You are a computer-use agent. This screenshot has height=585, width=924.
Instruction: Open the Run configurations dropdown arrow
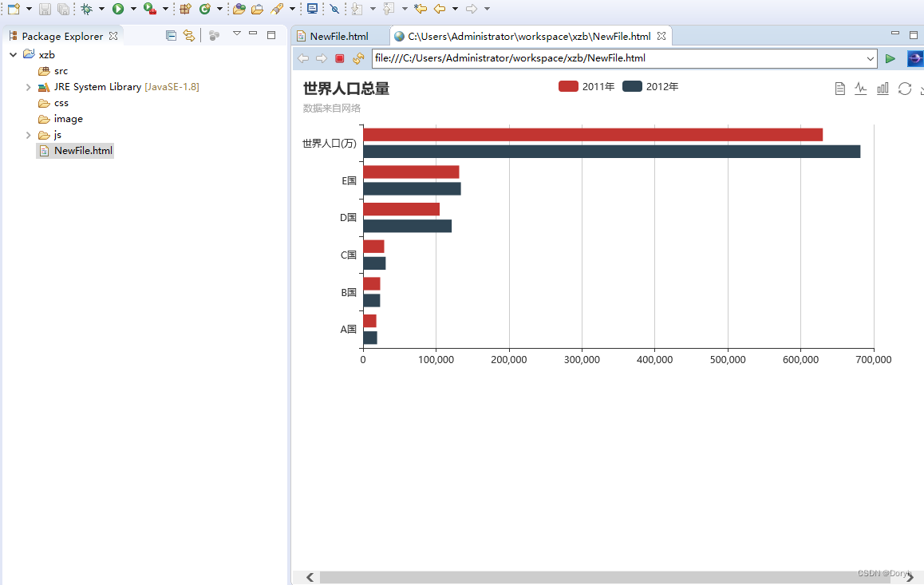click(x=133, y=9)
